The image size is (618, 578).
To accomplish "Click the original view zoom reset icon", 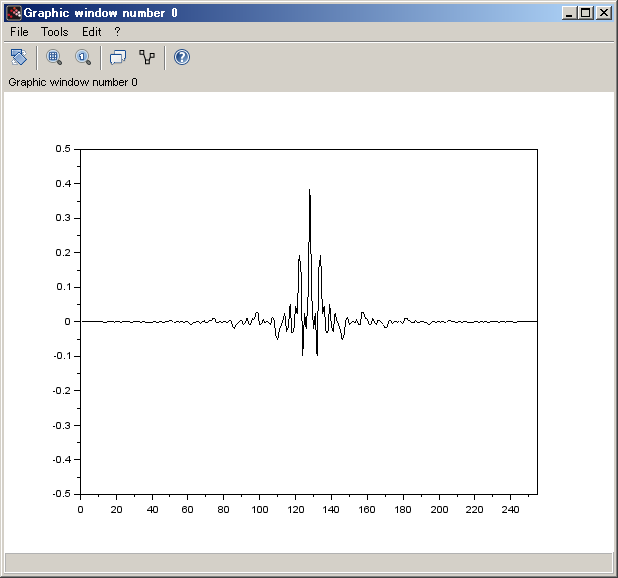I will 83,57.
